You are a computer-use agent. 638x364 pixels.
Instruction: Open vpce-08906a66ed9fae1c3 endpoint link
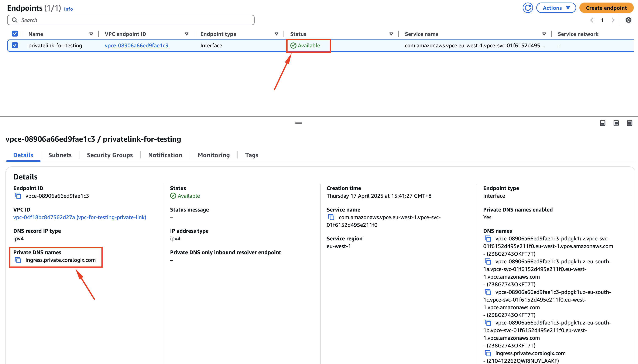[137, 45]
